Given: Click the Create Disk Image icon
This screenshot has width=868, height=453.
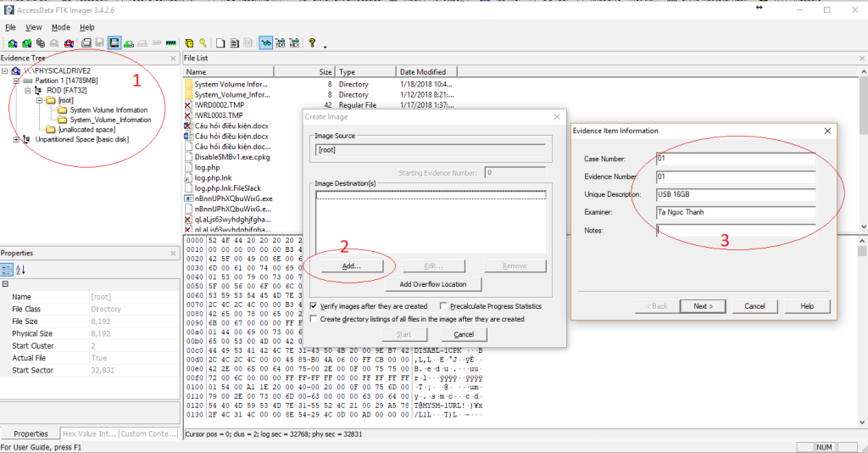Looking at the screenshot, I should (86, 42).
